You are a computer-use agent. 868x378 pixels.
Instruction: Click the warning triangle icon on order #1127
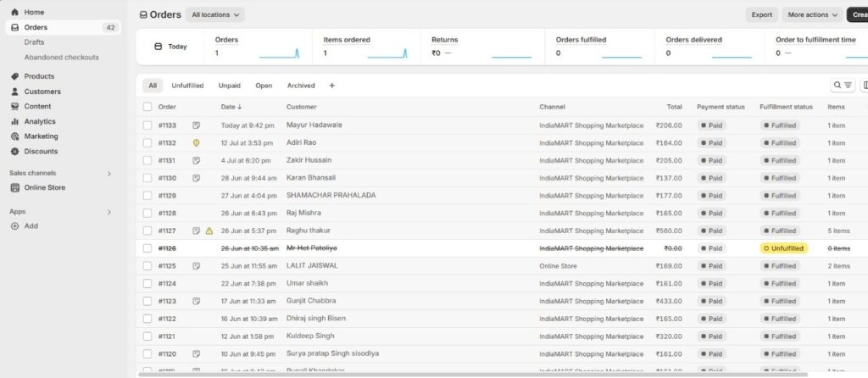point(209,231)
